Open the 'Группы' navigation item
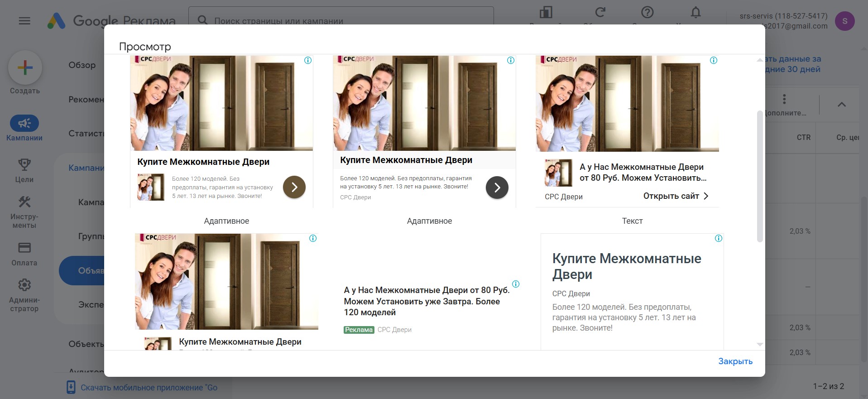 point(91,236)
